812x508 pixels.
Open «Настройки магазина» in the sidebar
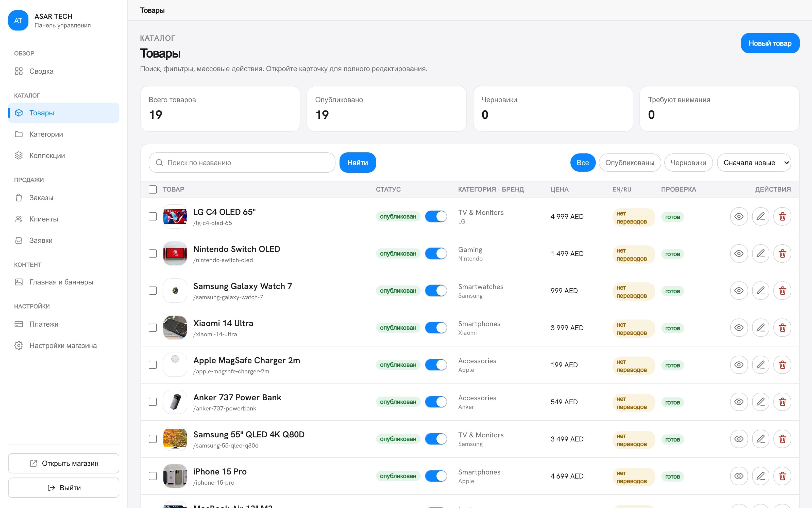coord(64,345)
